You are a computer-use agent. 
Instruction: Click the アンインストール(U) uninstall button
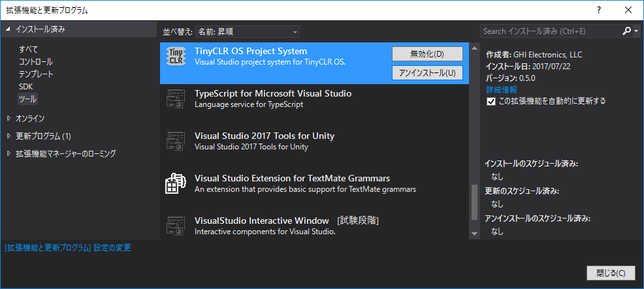pyautogui.click(x=427, y=72)
